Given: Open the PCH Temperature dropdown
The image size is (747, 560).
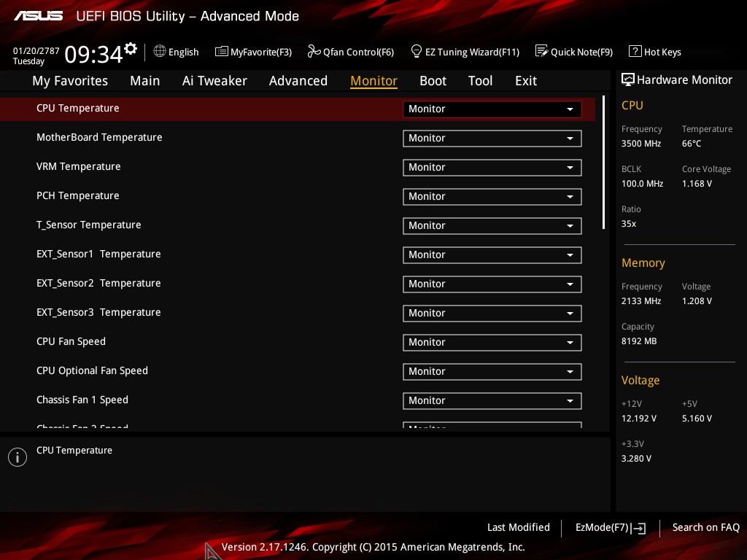Looking at the screenshot, I should pos(492,197).
